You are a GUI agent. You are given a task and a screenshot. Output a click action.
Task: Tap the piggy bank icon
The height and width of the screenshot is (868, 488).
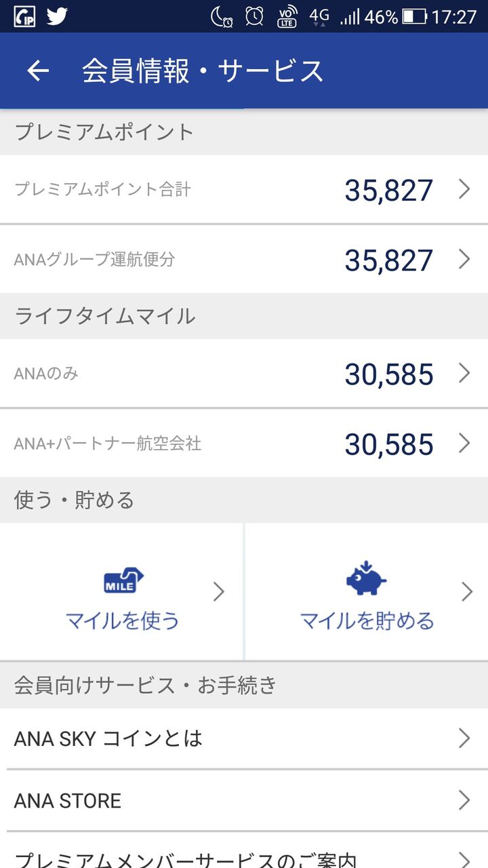(366, 578)
